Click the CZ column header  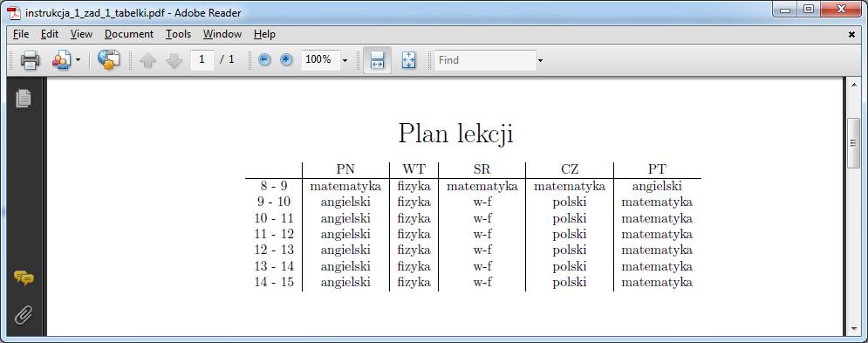click(x=569, y=169)
